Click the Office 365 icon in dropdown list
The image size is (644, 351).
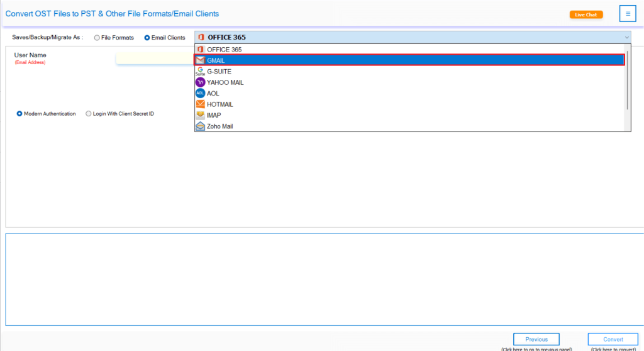point(200,49)
